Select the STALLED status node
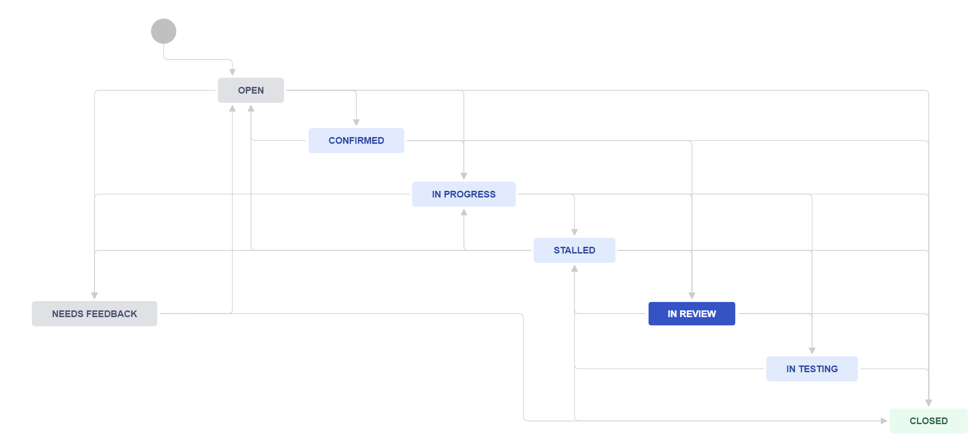The height and width of the screenshot is (447, 980). [574, 250]
